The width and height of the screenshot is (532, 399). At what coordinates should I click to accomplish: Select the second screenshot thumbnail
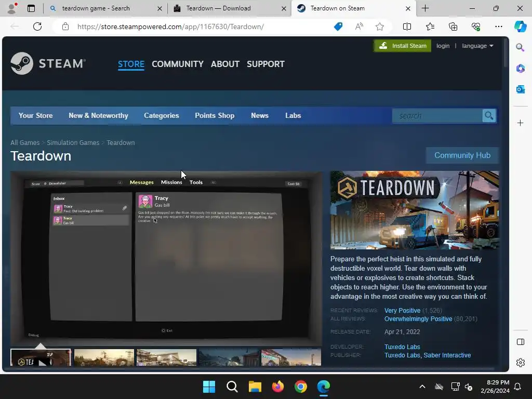coord(104,357)
